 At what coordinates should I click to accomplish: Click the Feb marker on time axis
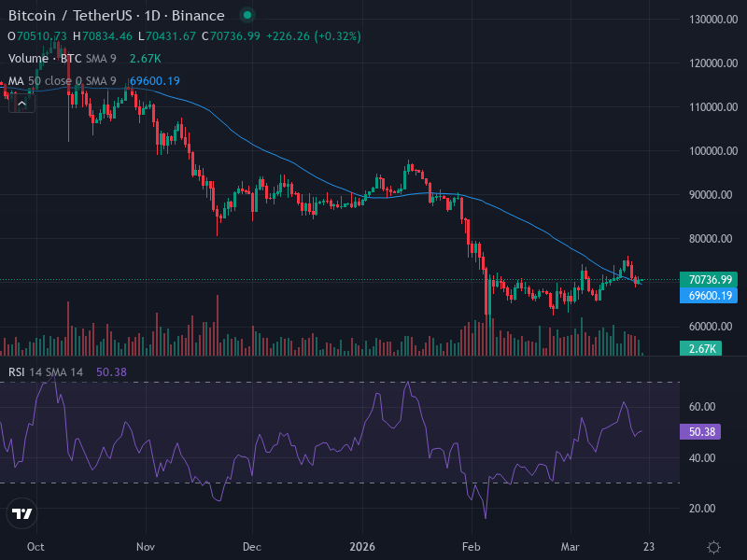tap(472, 547)
